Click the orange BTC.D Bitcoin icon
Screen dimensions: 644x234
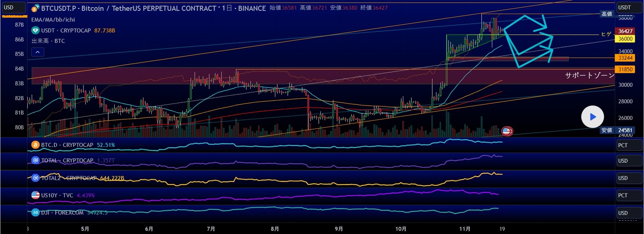35,145
